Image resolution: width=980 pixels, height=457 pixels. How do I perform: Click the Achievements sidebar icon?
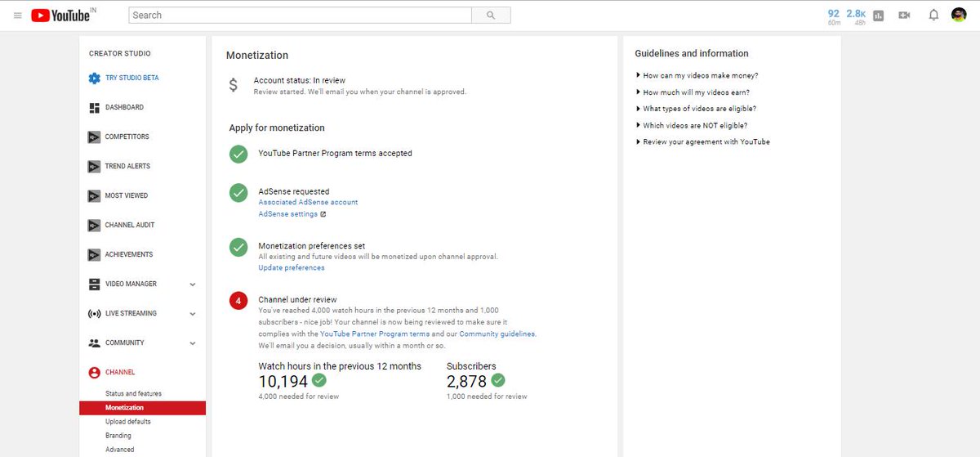(95, 255)
